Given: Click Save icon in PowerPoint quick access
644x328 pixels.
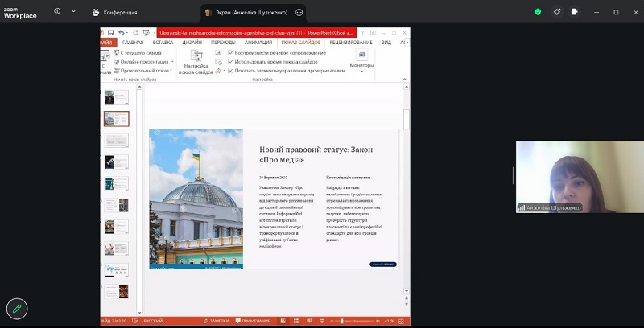Looking at the screenshot, I should pos(111,33).
